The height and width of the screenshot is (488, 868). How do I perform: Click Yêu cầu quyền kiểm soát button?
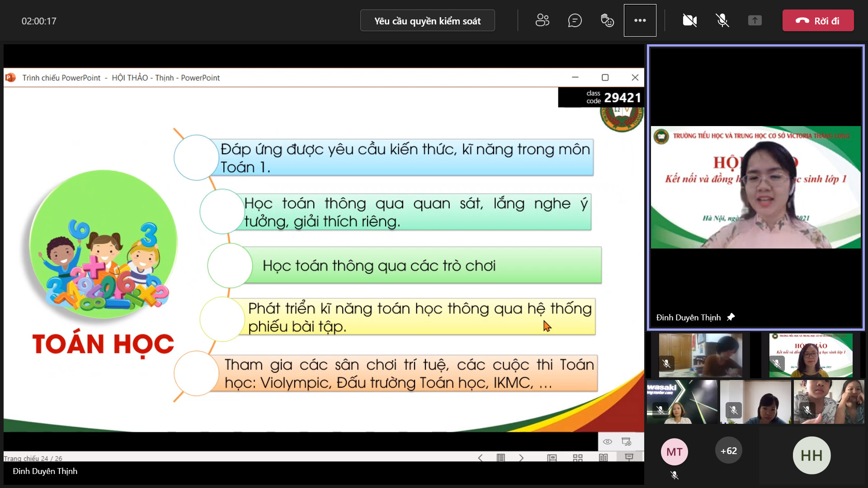(427, 21)
